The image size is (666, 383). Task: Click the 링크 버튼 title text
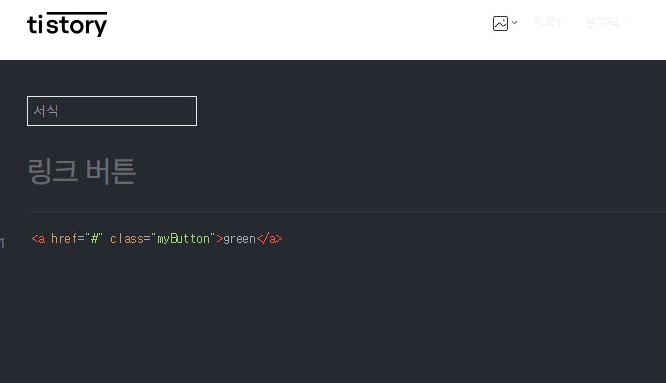pyautogui.click(x=82, y=171)
